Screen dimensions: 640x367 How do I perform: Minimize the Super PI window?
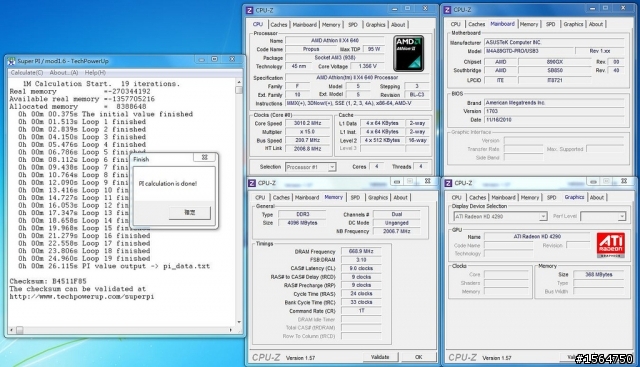point(202,59)
